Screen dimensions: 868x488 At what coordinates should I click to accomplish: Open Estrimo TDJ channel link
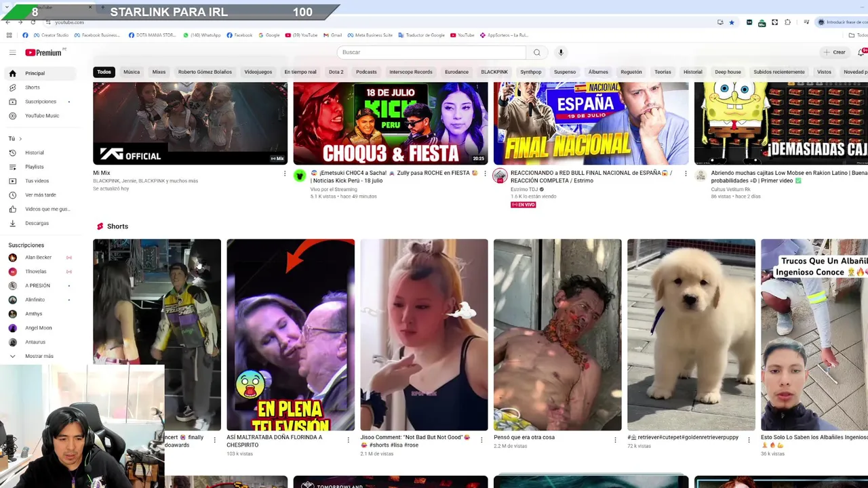click(524, 189)
